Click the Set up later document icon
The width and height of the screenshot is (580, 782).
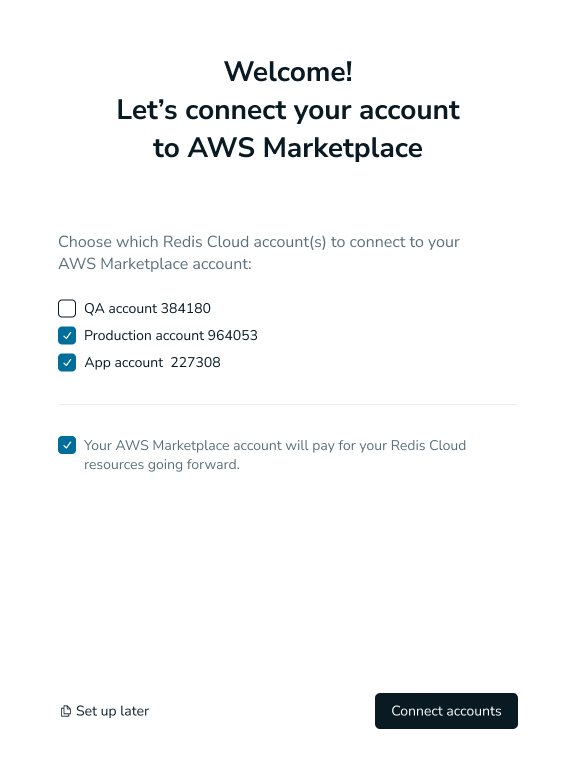click(65, 711)
